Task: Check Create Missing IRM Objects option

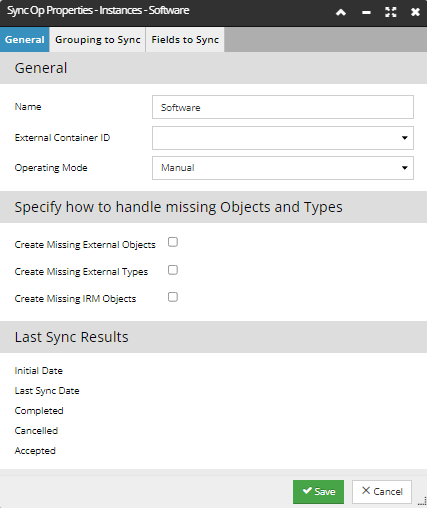Action: pyautogui.click(x=173, y=297)
